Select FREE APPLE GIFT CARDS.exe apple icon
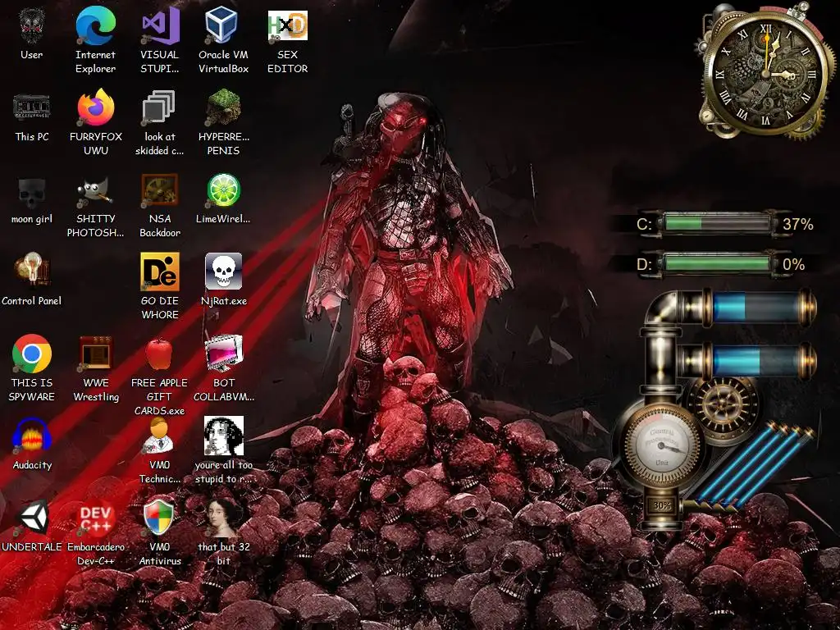 point(160,376)
